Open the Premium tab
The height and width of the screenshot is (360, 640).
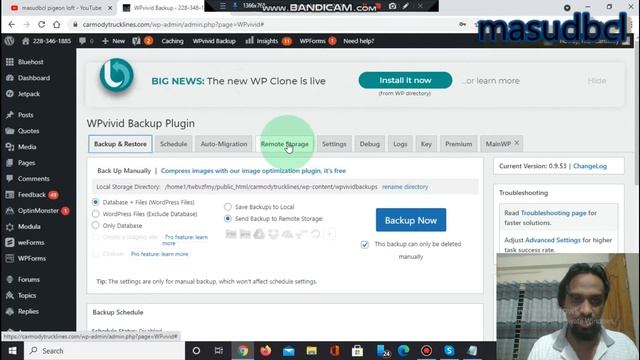458,144
